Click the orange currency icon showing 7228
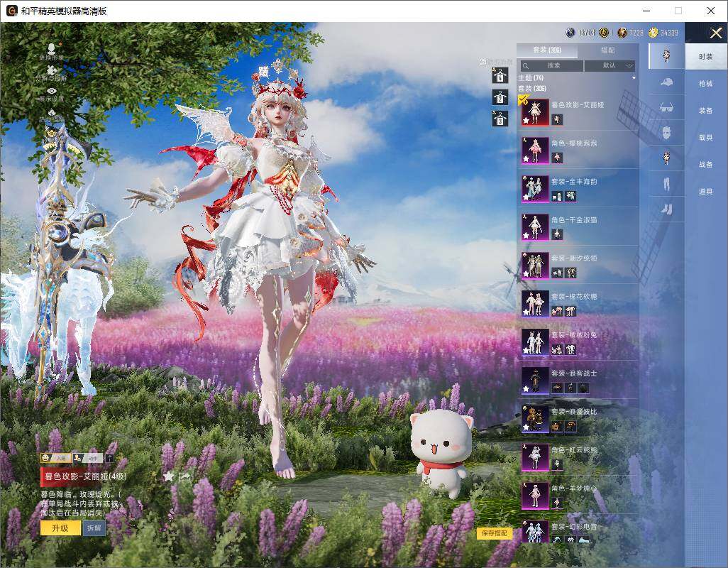728x568 pixels. tap(622, 33)
